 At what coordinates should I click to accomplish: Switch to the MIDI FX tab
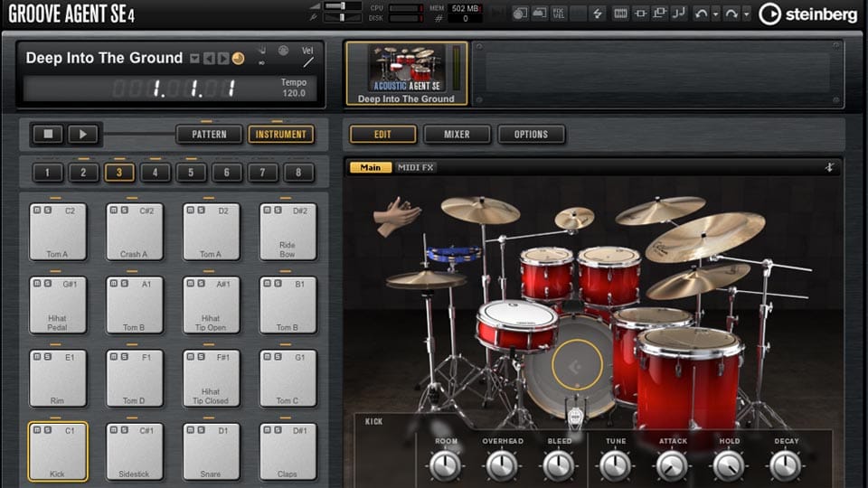pos(416,167)
